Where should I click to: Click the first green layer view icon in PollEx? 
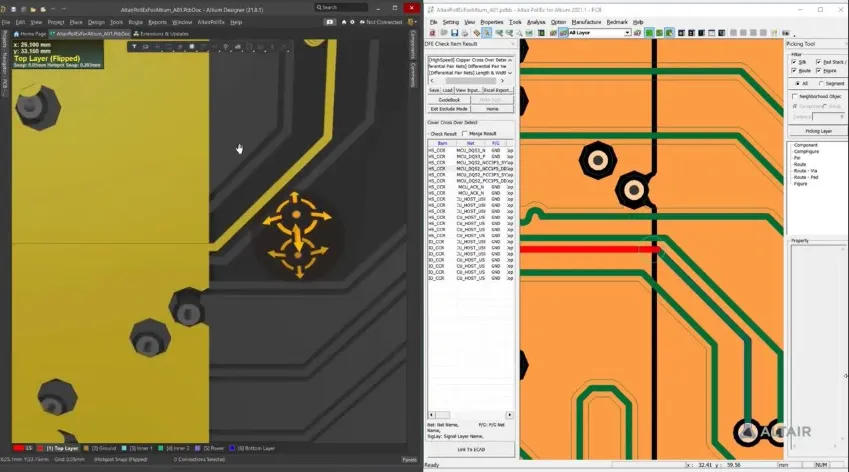tap(649, 33)
